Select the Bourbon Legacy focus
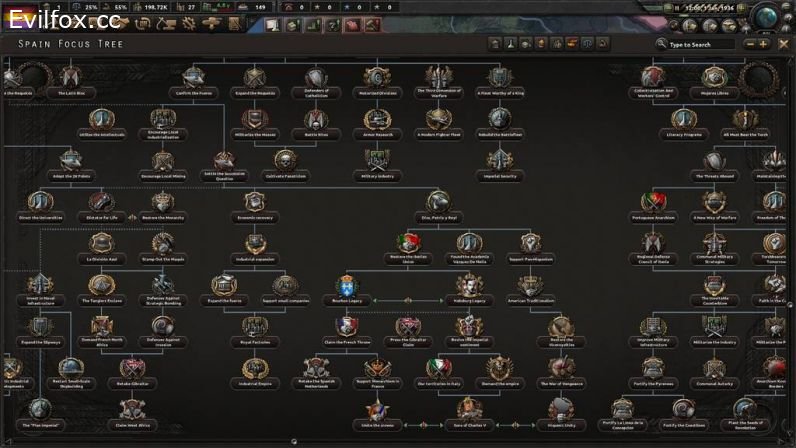This screenshot has height=448, width=796. click(347, 287)
